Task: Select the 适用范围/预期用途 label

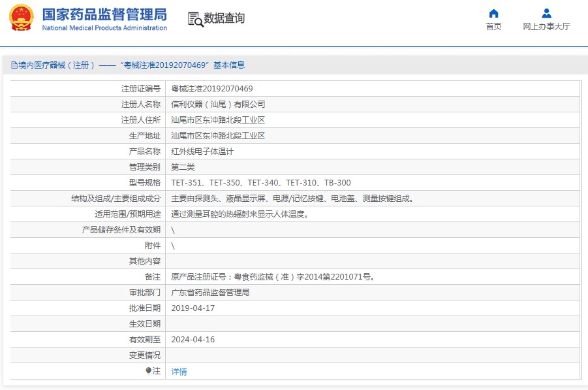Action: 128,214
